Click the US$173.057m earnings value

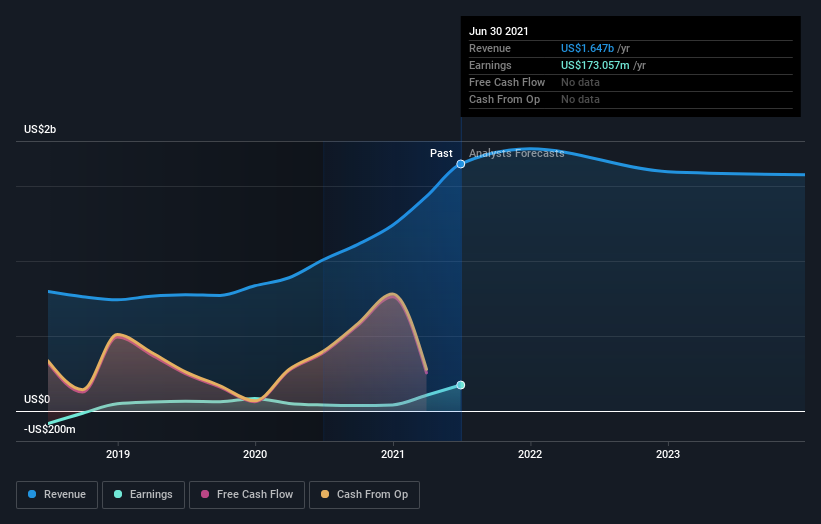(595, 65)
